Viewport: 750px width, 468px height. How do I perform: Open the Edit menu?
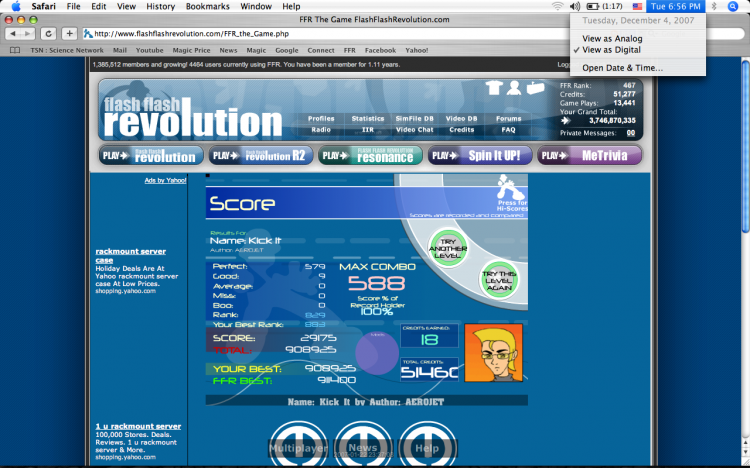pos(99,6)
